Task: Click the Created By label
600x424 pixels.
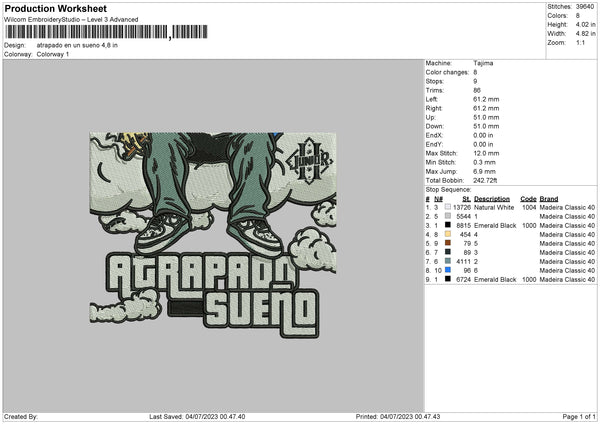Action: 21,416
